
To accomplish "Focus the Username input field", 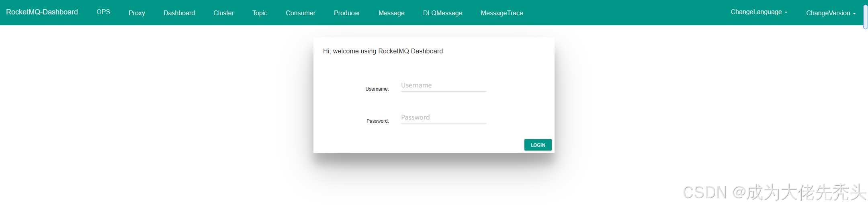I will click(x=444, y=85).
